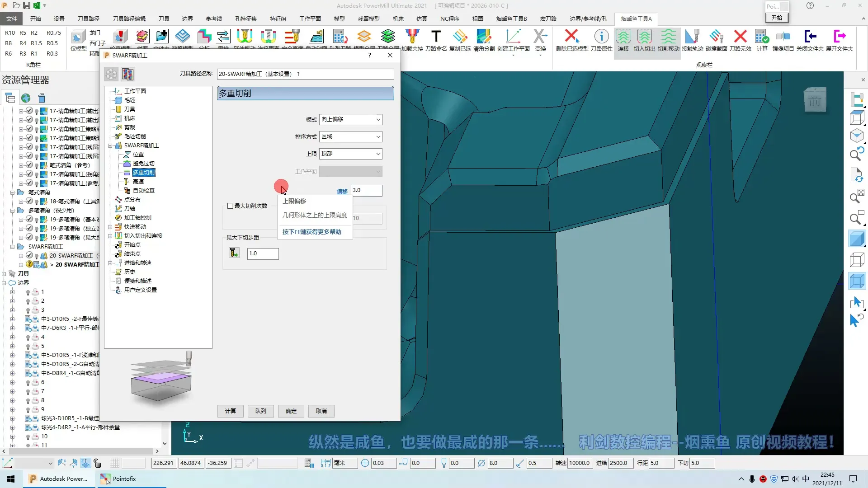
Task: Click the 偏移 value input field
Action: [x=366, y=190]
